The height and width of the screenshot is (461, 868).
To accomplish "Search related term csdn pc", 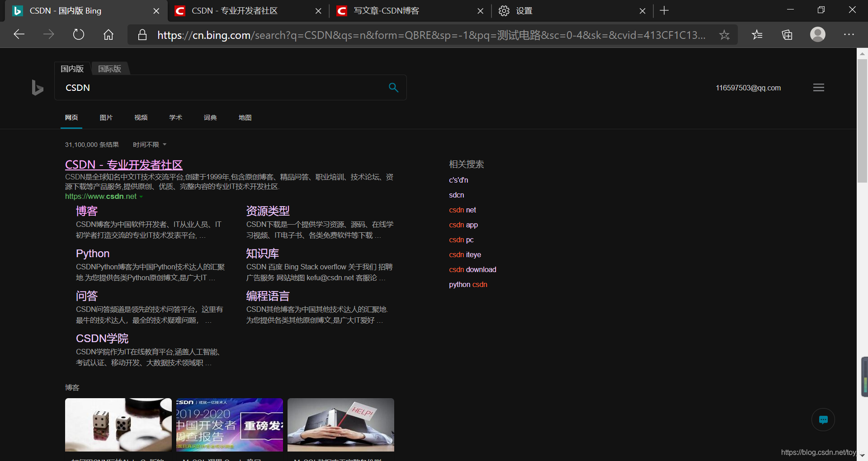I will [x=461, y=240].
